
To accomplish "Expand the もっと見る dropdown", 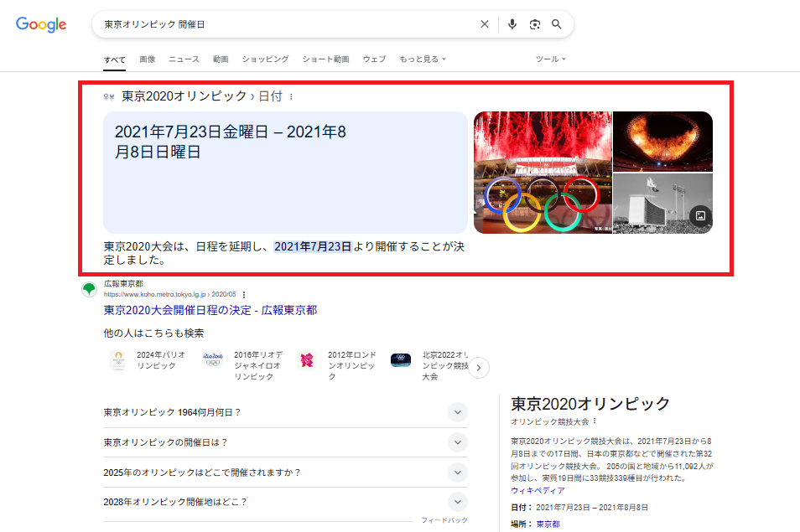I will click(423, 59).
